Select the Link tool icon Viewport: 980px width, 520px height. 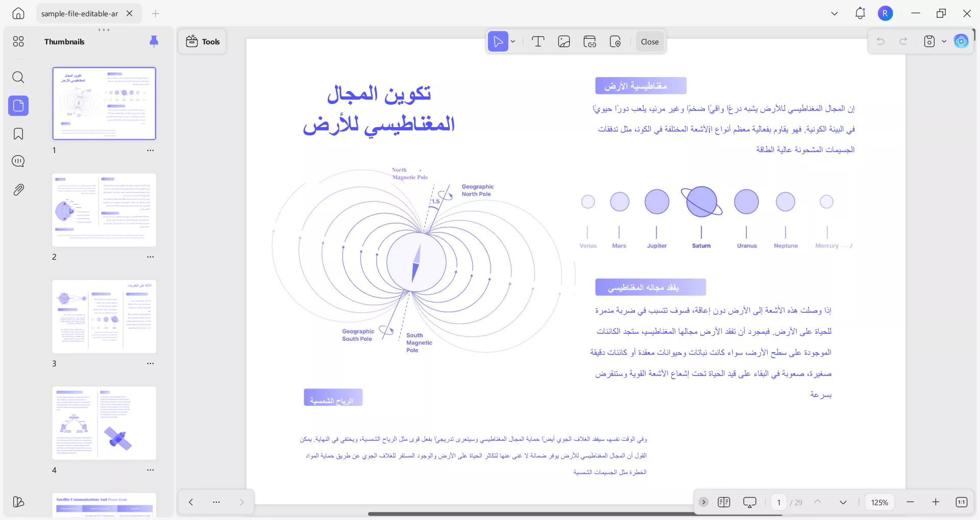590,41
